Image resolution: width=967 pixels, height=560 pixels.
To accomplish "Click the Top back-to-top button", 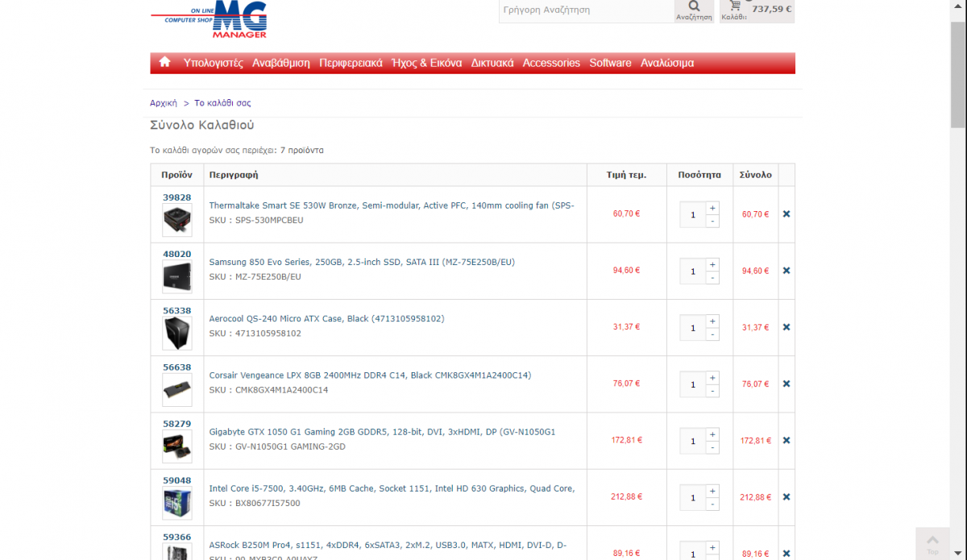I will pyautogui.click(x=932, y=544).
